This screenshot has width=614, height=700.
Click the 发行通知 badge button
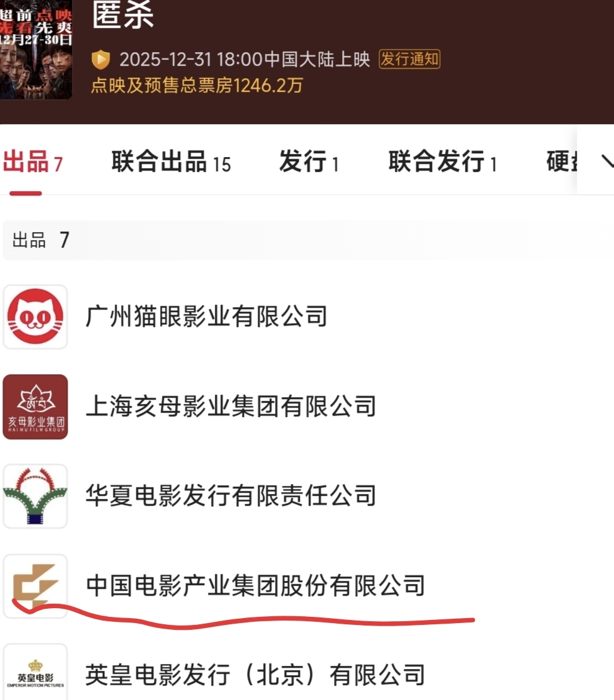pos(410,59)
